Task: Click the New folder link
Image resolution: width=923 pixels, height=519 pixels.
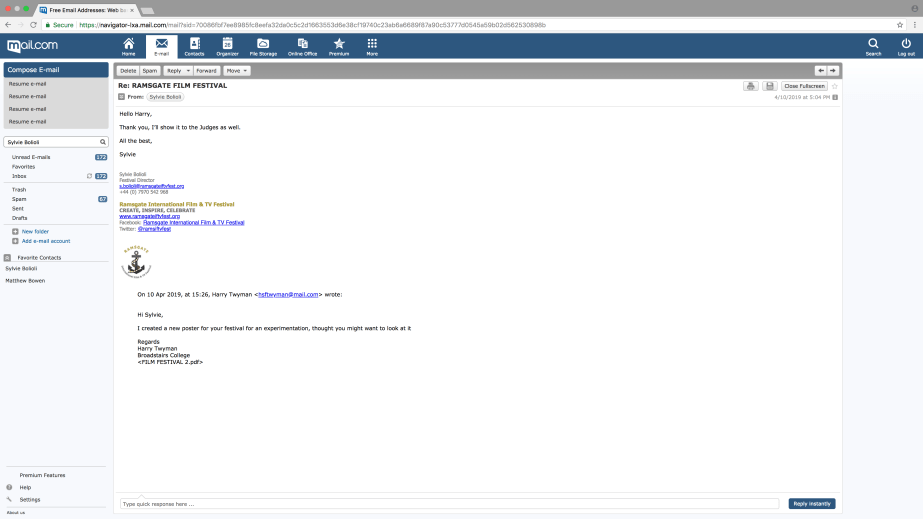Action: tap(35, 231)
